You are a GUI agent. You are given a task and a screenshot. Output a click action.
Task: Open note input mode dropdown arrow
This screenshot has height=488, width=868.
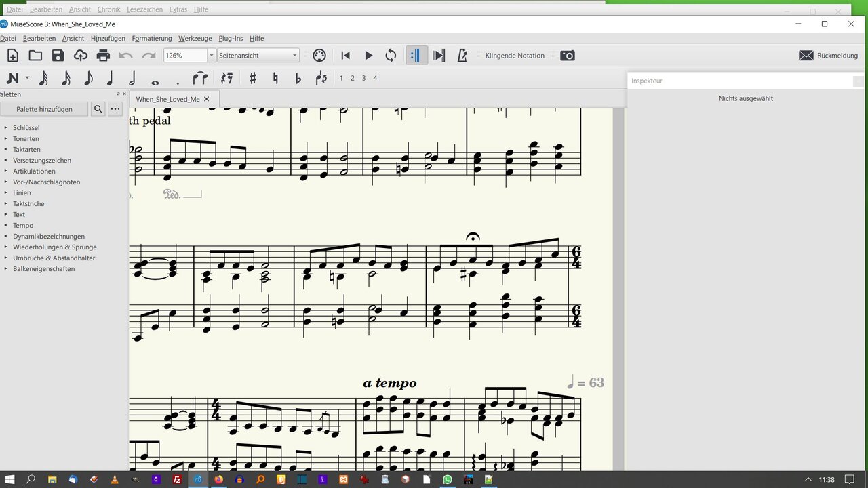point(27,78)
